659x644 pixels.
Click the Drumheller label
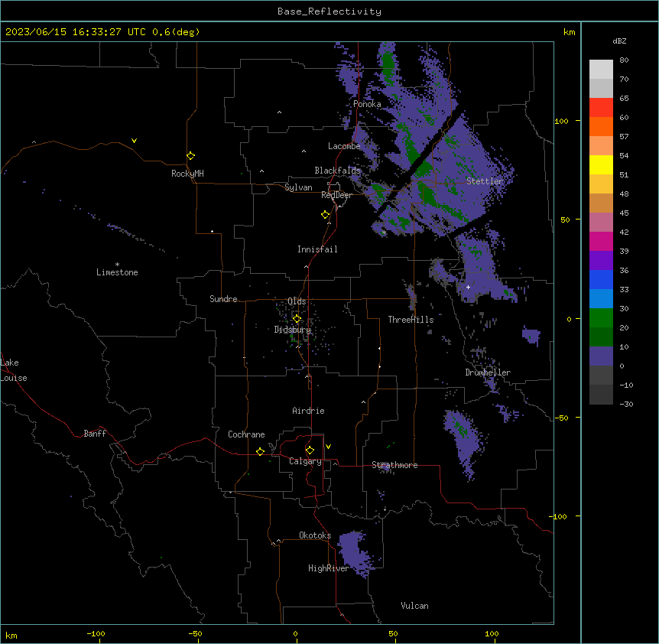pyautogui.click(x=488, y=372)
